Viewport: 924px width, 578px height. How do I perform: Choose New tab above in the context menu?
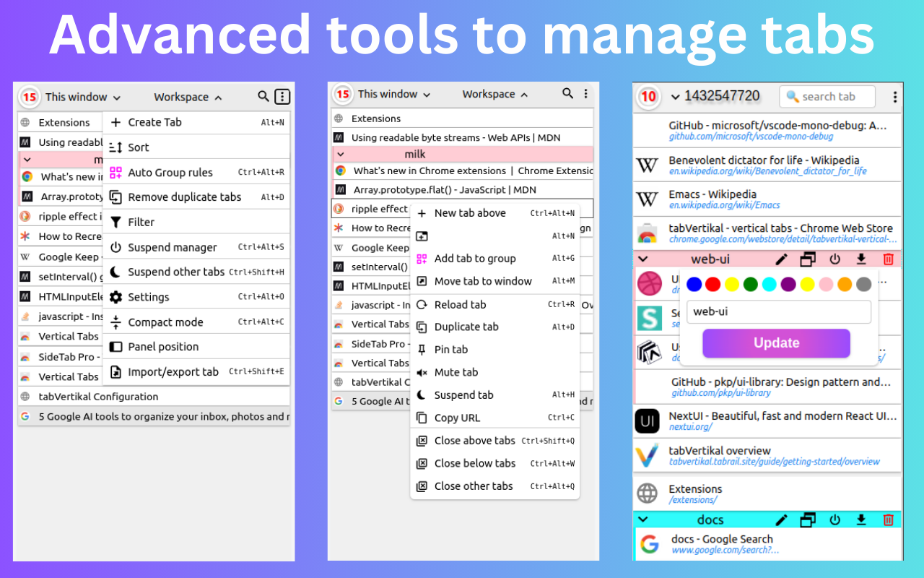point(495,213)
